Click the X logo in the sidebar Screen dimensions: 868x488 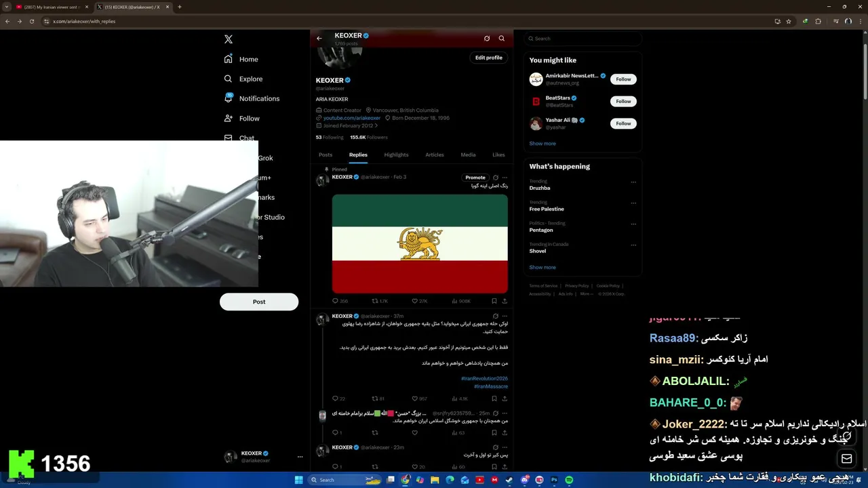point(229,39)
